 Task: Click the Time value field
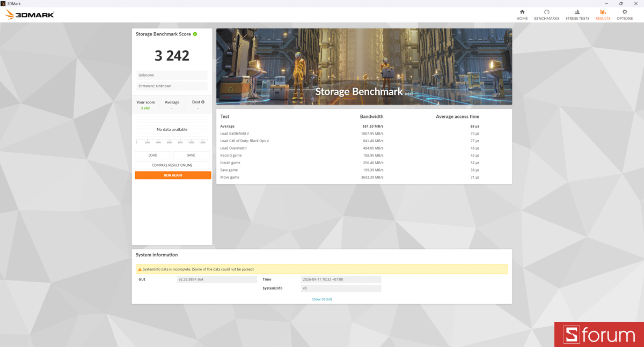(x=341, y=279)
